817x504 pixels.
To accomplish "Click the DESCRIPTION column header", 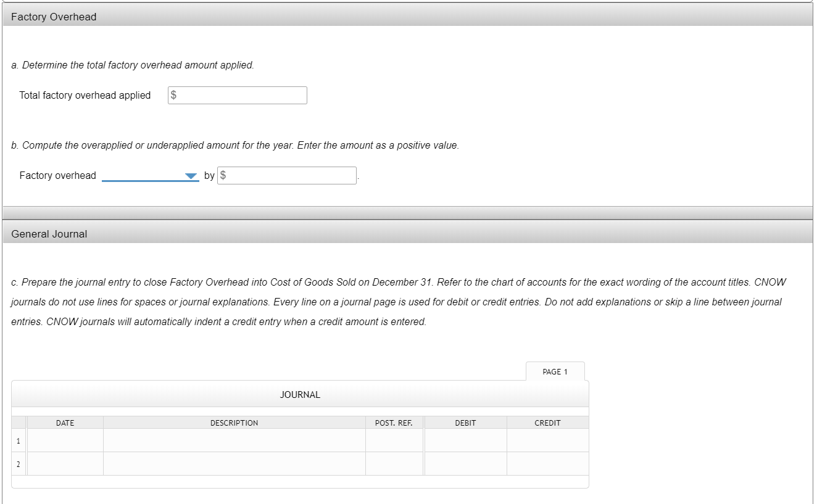I will [x=234, y=423].
